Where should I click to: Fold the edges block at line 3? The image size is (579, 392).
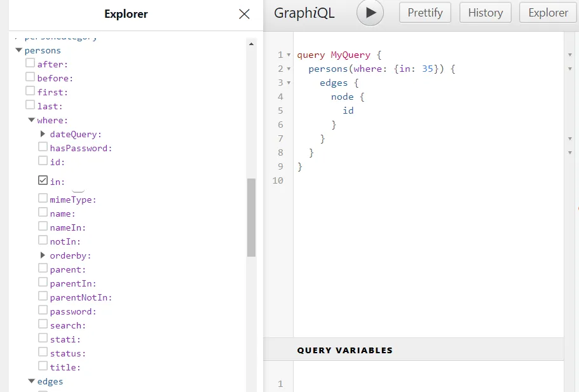[x=289, y=83]
